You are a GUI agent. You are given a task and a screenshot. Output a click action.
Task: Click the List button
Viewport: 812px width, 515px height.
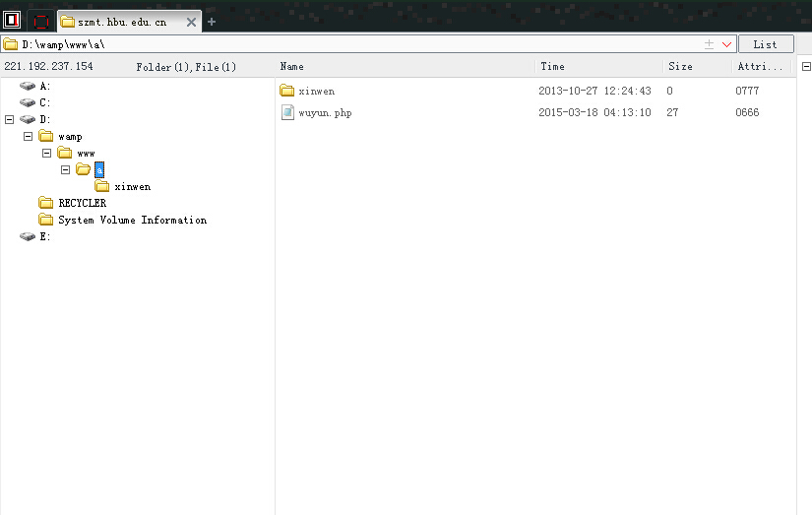tap(766, 44)
